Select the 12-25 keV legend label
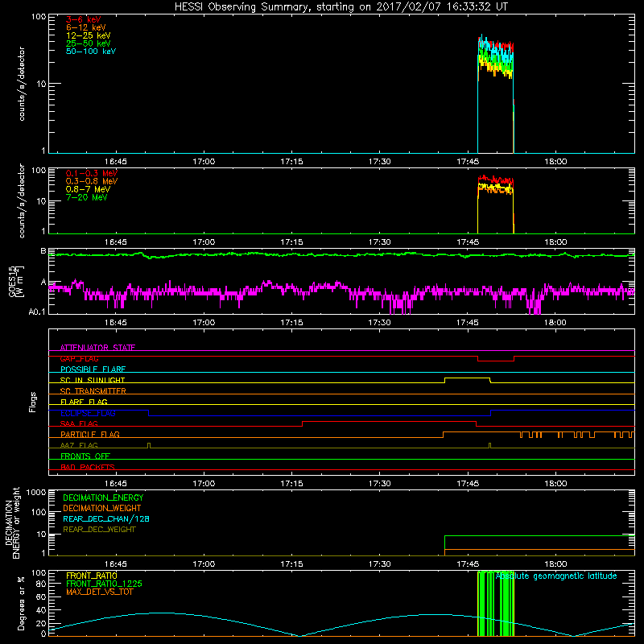The height and width of the screenshot is (644, 644). (x=89, y=35)
